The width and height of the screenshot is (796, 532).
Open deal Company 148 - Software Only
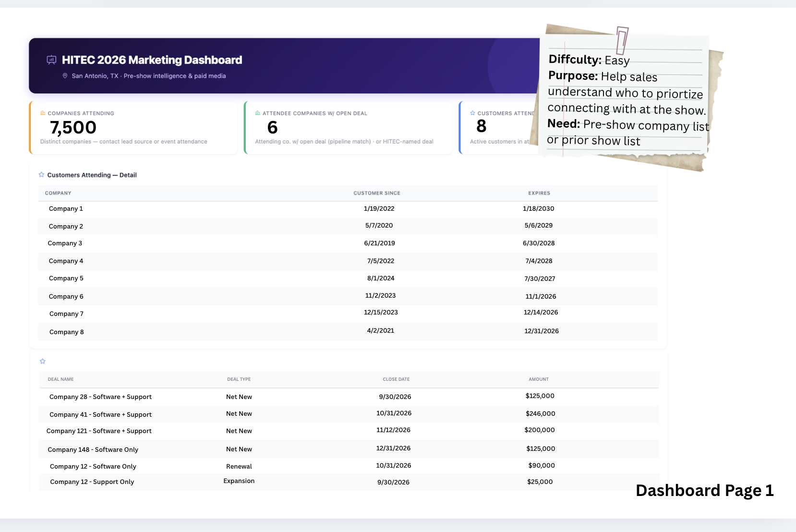[x=93, y=450]
